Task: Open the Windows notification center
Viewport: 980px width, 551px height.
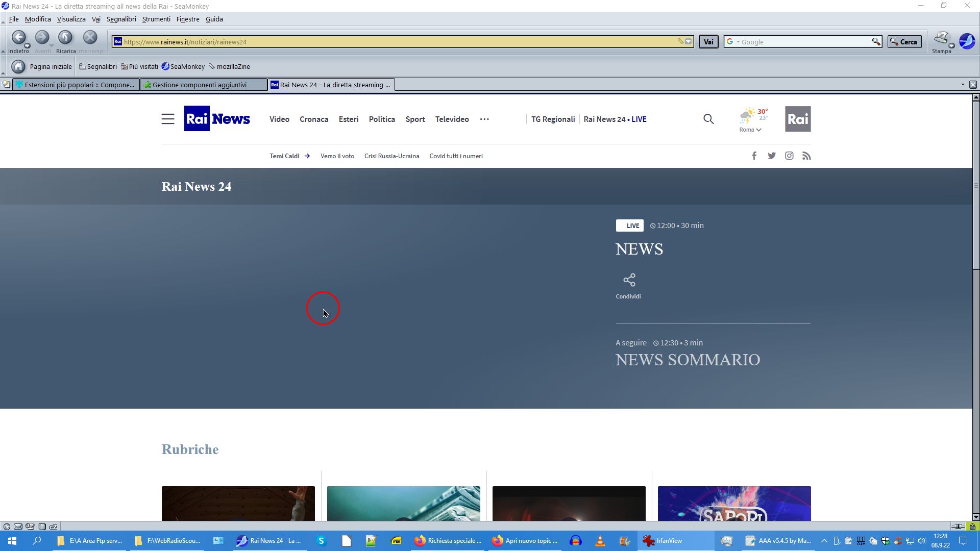Action: [963, 541]
